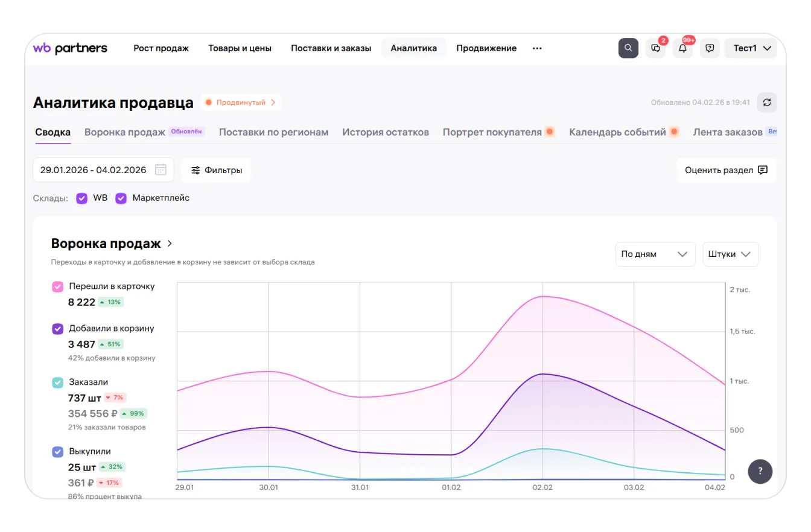The image size is (811, 532).
Task: Click the date range input field
Action: pyautogui.click(x=94, y=170)
